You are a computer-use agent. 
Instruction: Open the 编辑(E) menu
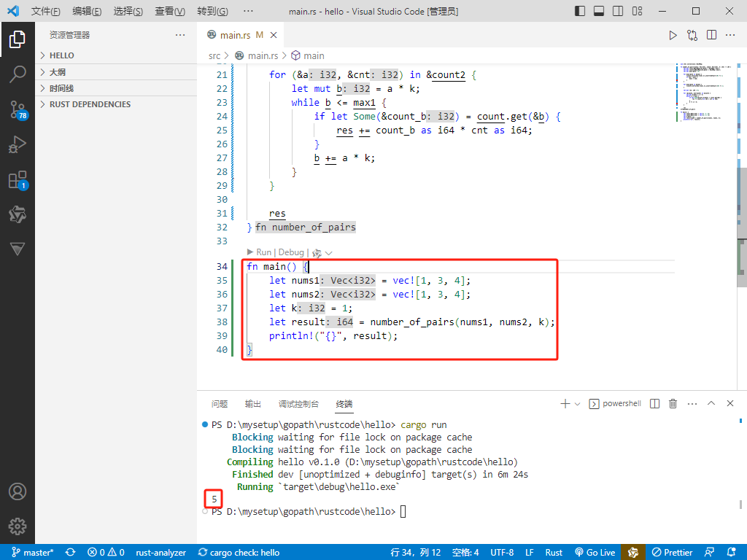[87, 11]
